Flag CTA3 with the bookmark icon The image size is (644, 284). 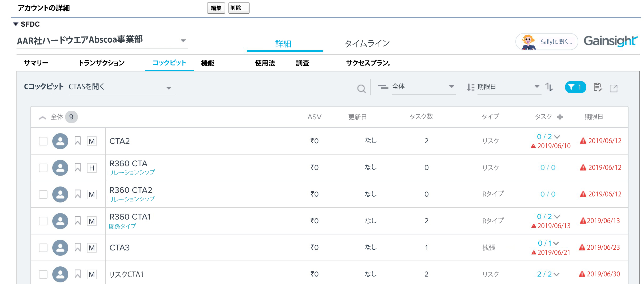tap(78, 247)
